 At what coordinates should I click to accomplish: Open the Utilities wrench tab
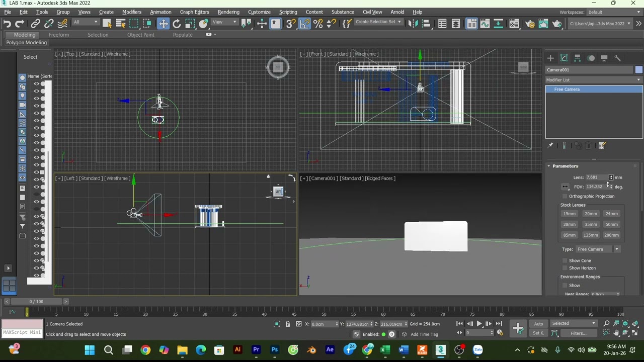point(618,58)
